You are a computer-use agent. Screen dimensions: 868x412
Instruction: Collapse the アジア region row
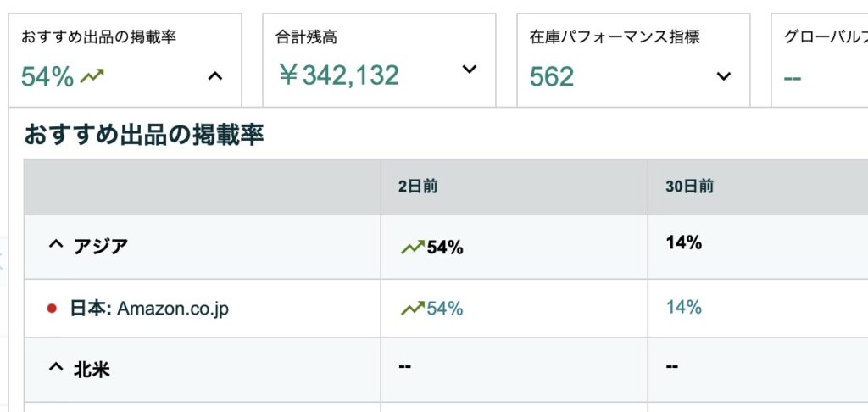tap(56, 245)
